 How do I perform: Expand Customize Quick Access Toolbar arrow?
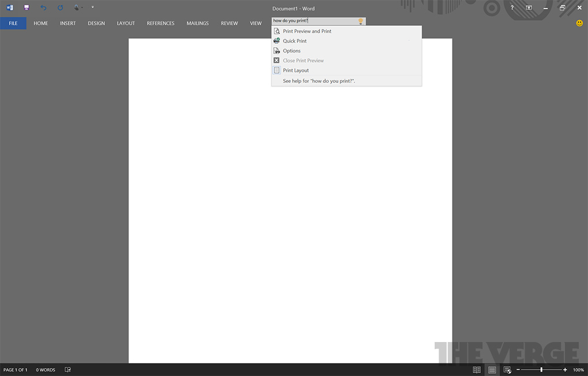[93, 7]
